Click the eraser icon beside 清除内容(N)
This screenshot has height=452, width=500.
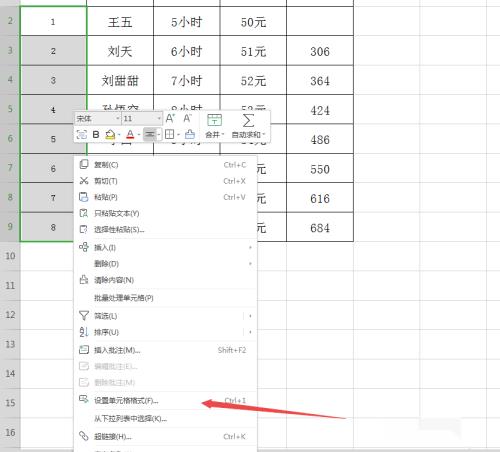click(84, 280)
